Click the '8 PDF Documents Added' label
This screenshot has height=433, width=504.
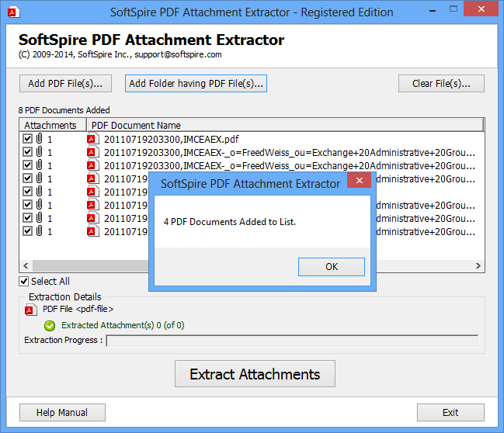pyautogui.click(x=64, y=110)
